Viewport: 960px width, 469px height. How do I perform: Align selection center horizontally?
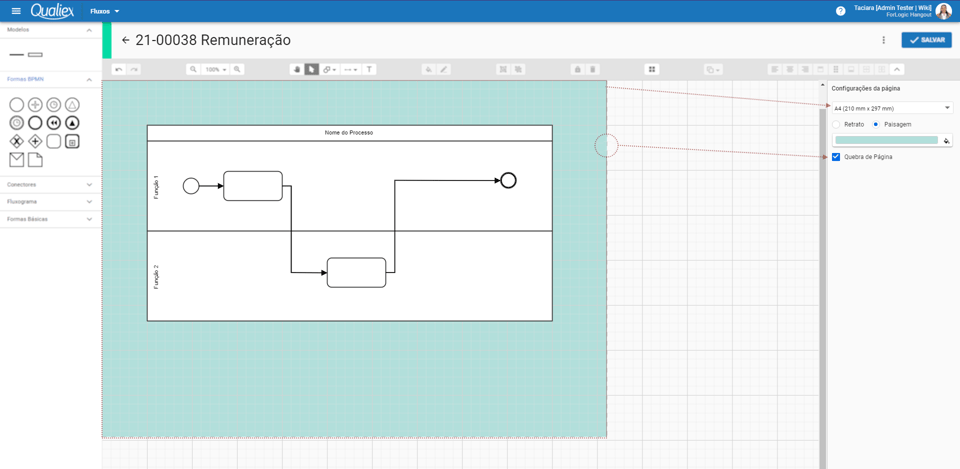pos(790,70)
